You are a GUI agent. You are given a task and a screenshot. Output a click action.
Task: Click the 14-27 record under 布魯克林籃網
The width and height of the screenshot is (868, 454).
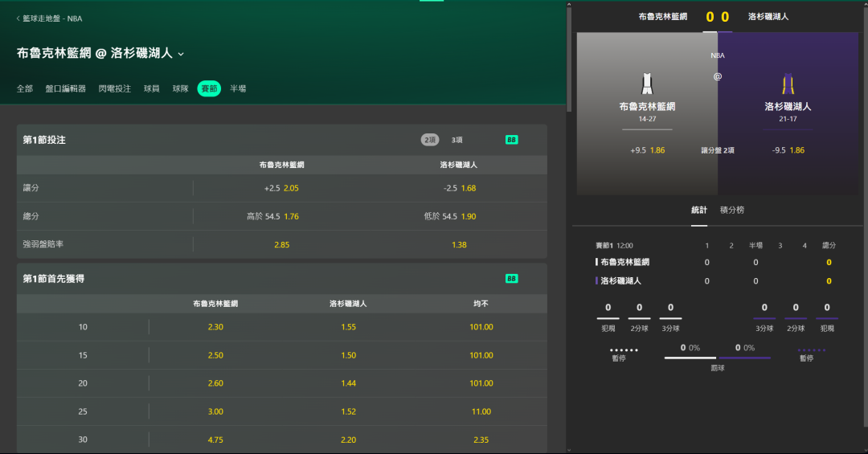pos(647,119)
